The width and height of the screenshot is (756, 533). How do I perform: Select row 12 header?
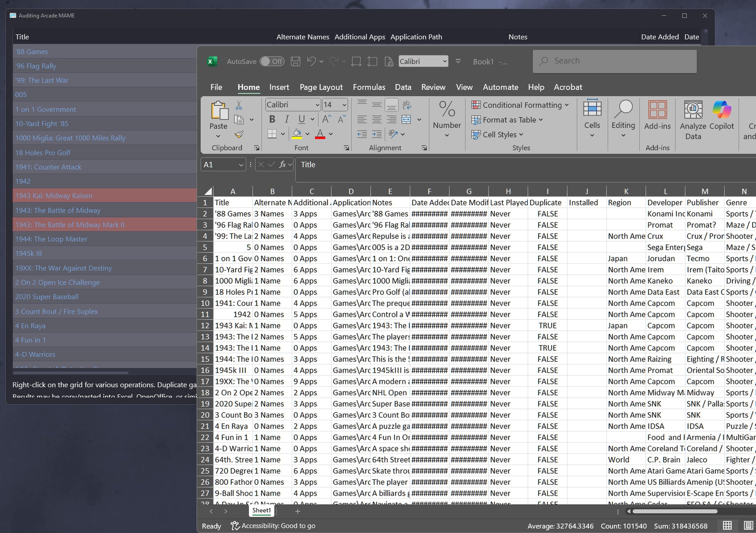[x=205, y=326]
